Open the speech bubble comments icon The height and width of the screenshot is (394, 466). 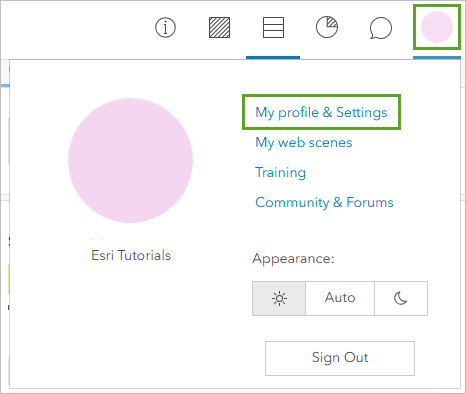pos(381,28)
